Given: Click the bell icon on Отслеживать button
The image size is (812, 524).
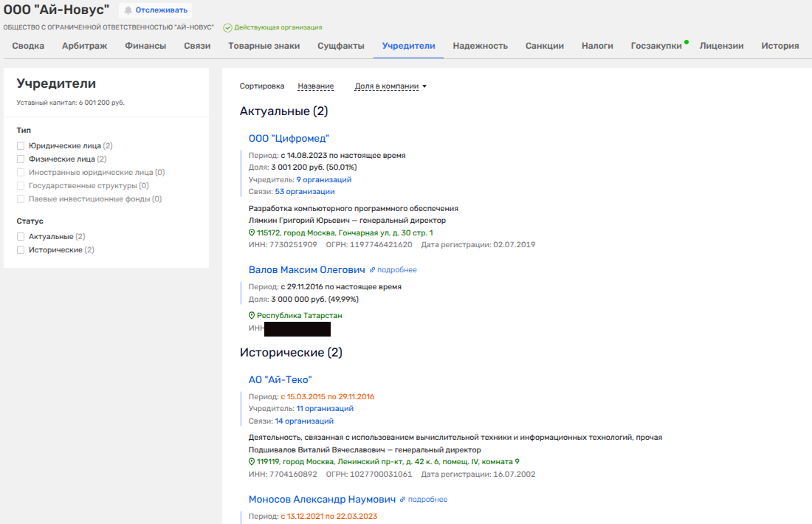Looking at the screenshot, I should [x=128, y=10].
